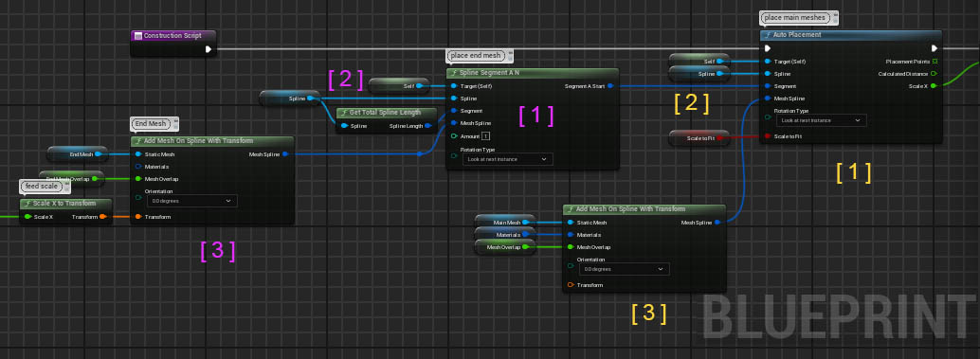This screenshot has height=359, width=980.
Task: Click the 'place main meshes' comment bubble
Action: 799,17
